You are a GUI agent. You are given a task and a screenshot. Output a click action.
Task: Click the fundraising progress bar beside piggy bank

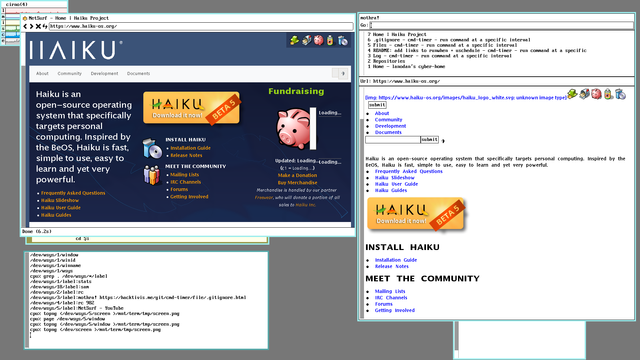point(313,129)
